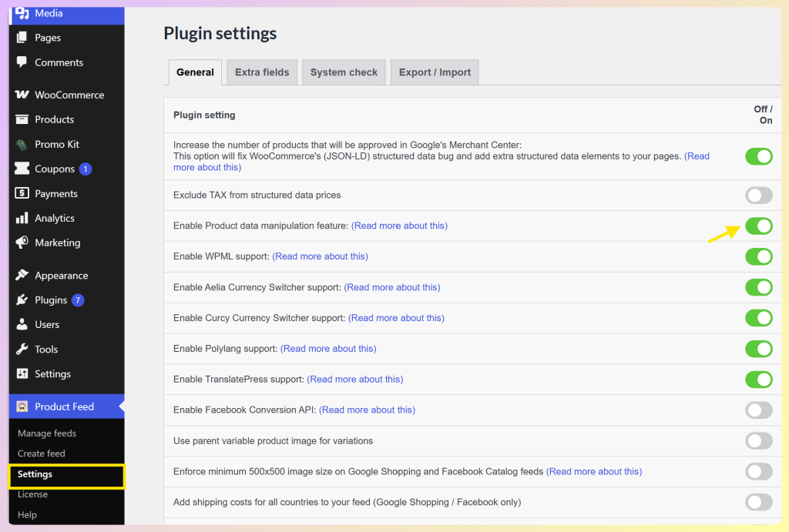Screen dimensions: 789x532
Task: Click the Settings sliders icon
Action: [x=22, y=373]
